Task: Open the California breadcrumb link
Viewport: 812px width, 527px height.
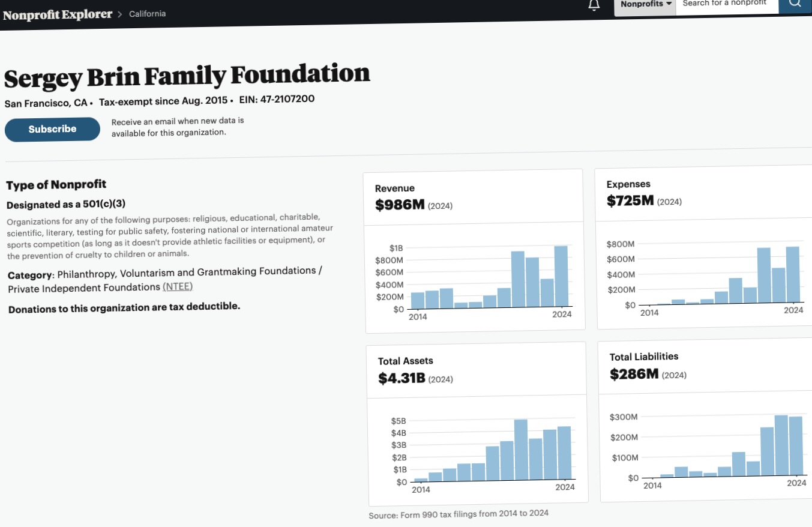Action: point(148,14)
